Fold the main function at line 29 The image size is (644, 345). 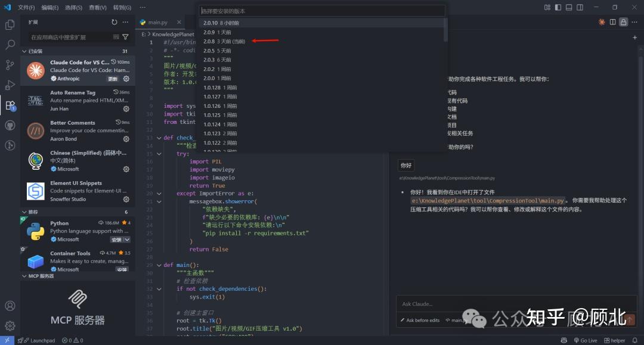pos(159,265)
